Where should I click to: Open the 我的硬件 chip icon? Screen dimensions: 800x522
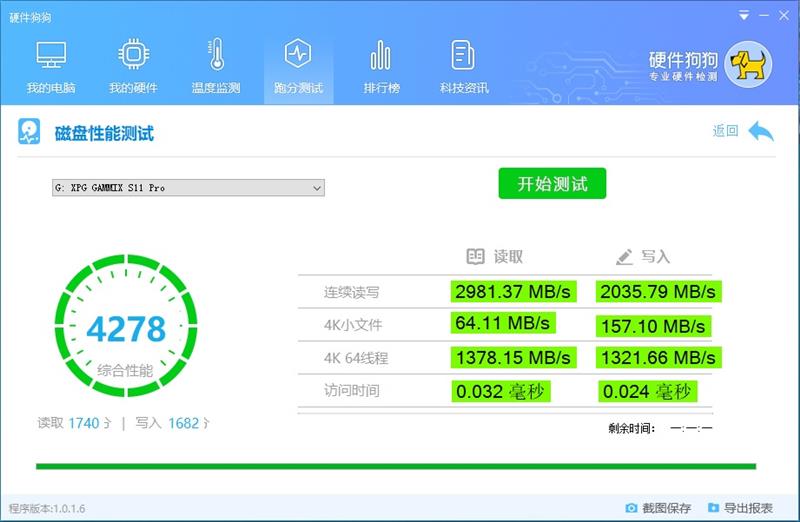134,54
